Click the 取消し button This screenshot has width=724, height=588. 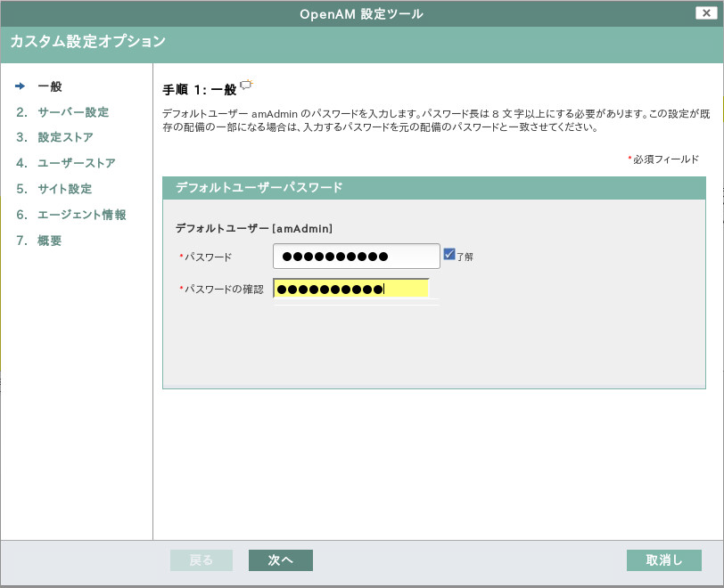point(663,559)
